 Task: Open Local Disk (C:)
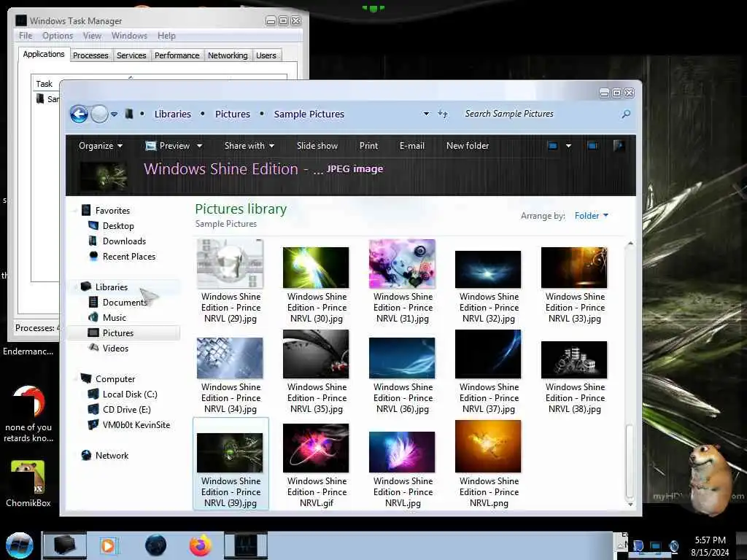coord(130,394)
